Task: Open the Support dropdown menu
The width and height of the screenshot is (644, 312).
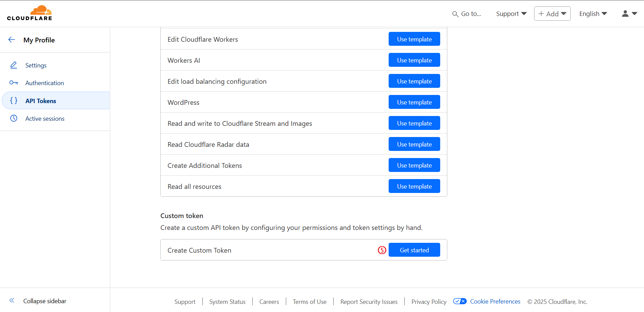Action: 511,14
